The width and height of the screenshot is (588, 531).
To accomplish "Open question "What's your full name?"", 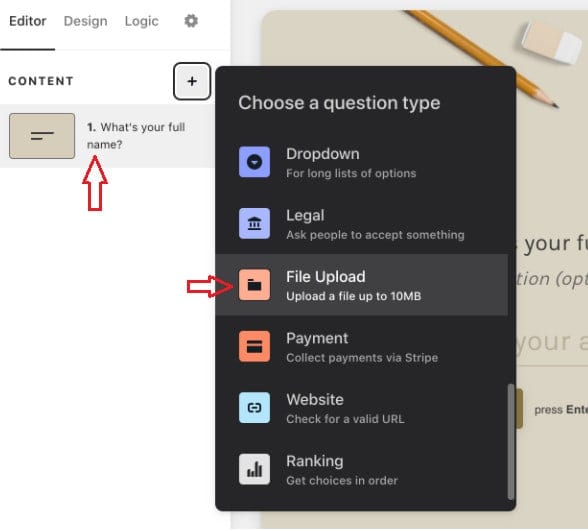I will click(136, 136).
